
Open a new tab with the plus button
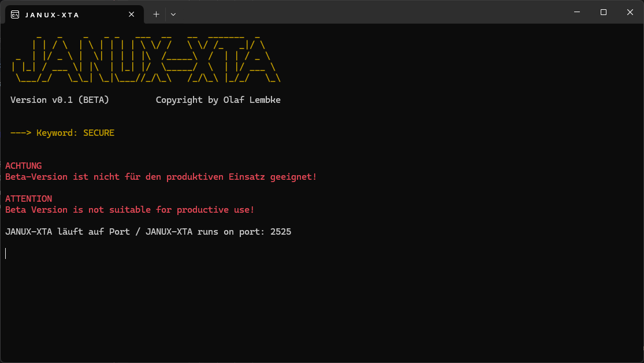[x=156, y=14]
